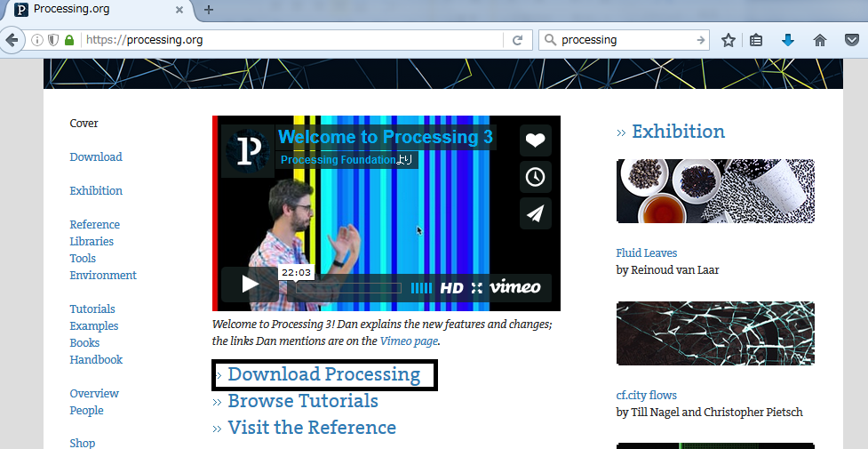Open Reference in the sidebar menu
868x449 pixels.
[x=95, y=224]
